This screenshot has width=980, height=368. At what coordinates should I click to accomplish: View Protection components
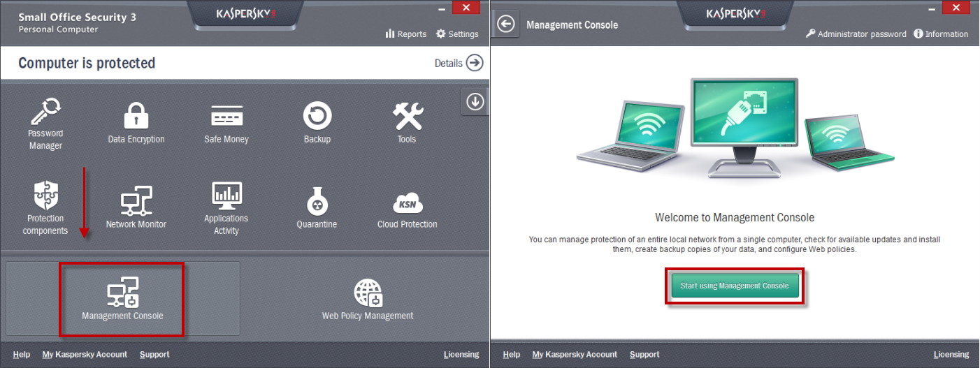point(45,209)
